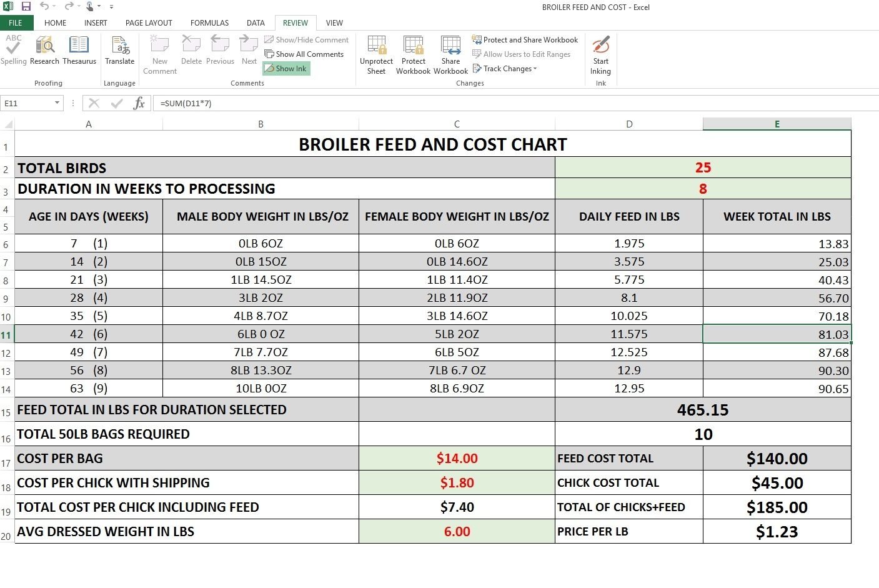879x588 pixels.
Task: Click Share Workbook icon
Action: 450,54
